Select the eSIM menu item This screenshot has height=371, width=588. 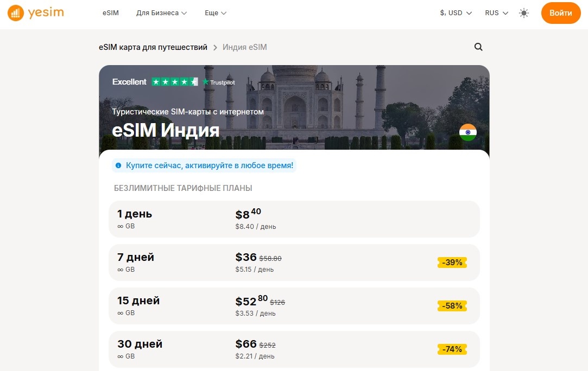[110, 12]
